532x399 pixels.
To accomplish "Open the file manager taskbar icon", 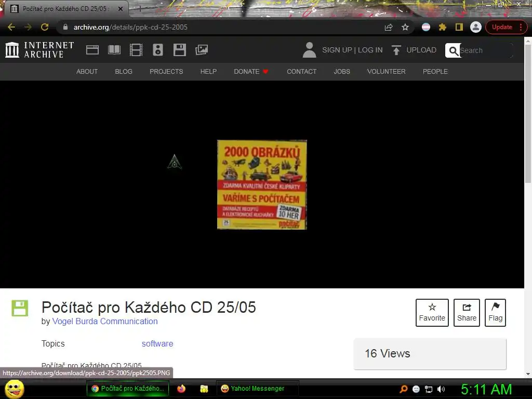I will 204,389.
